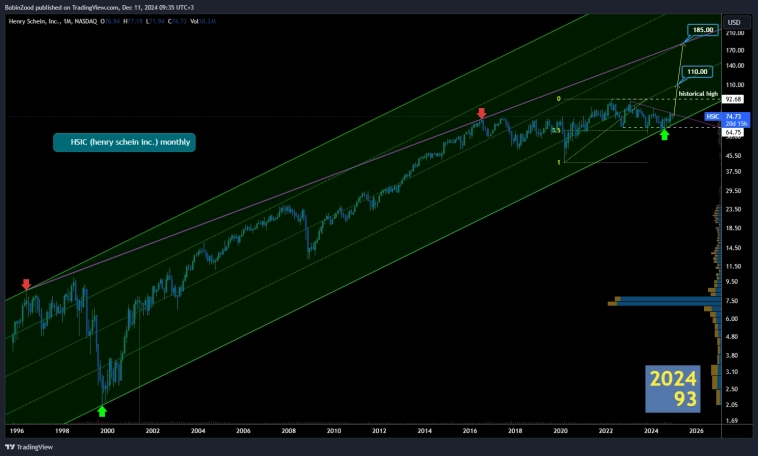
Task: Click 2024 on the time axis
Action: 651,430
